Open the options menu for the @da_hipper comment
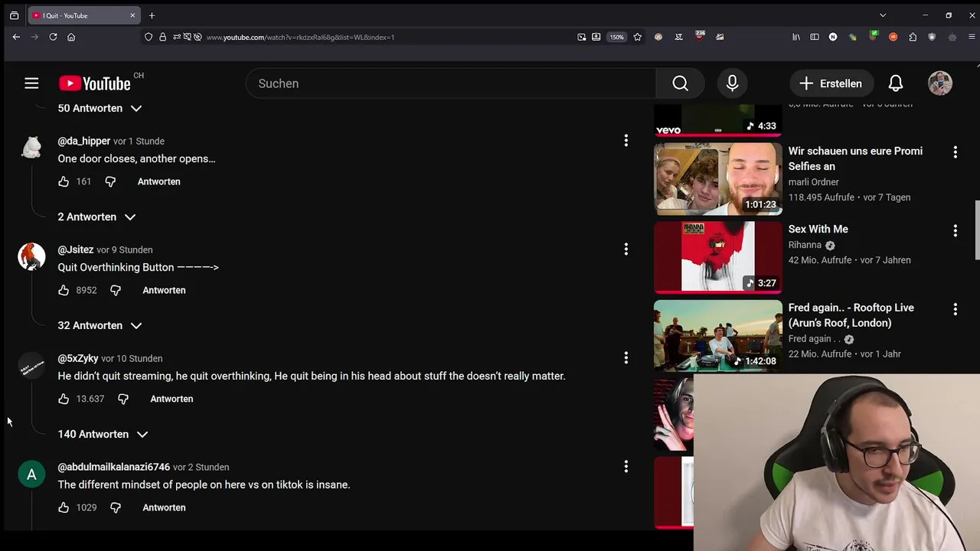 626,141
